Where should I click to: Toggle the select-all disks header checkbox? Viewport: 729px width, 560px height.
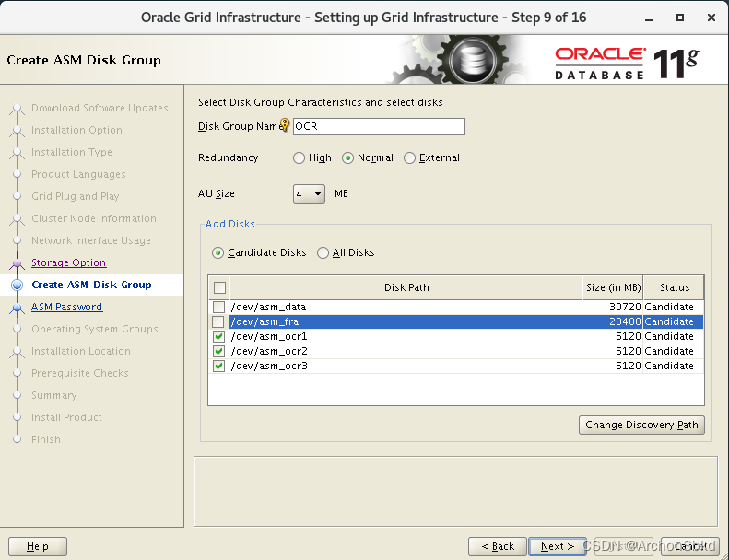pyautogui.click(x=219, y=287)
